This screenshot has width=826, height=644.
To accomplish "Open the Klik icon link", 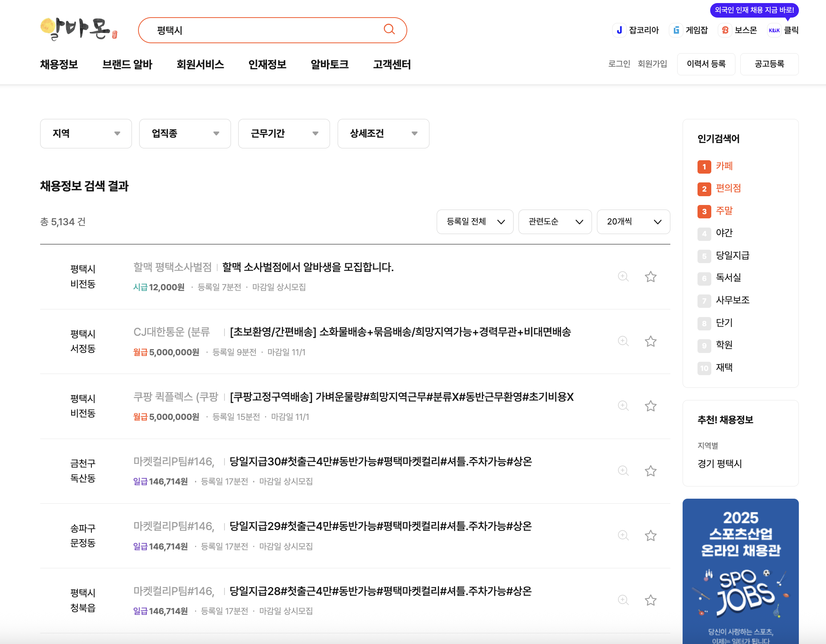I will (774, 30).
